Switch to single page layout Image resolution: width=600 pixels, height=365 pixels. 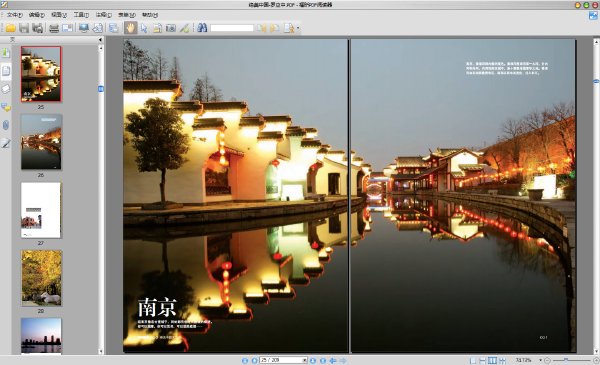pos(473,360)
